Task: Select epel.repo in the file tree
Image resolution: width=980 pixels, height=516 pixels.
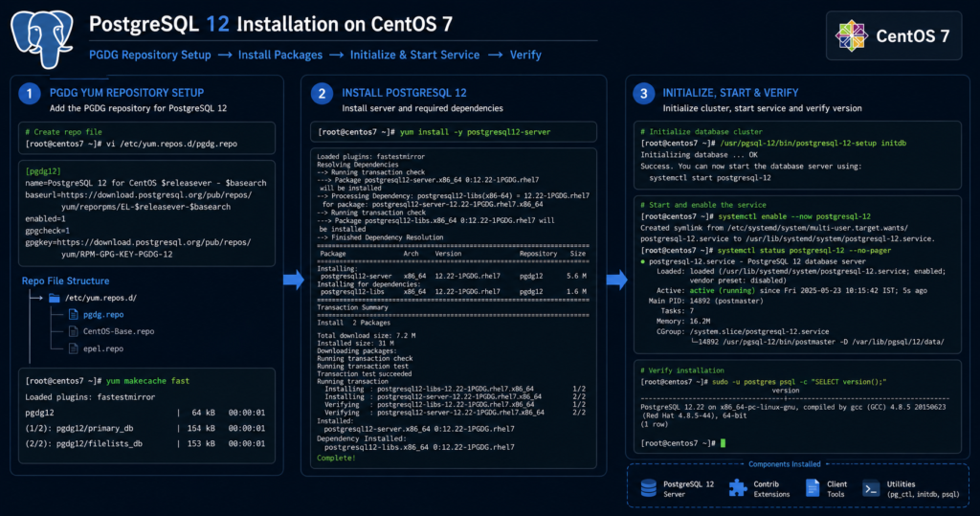Action: [x=103, y=348]
